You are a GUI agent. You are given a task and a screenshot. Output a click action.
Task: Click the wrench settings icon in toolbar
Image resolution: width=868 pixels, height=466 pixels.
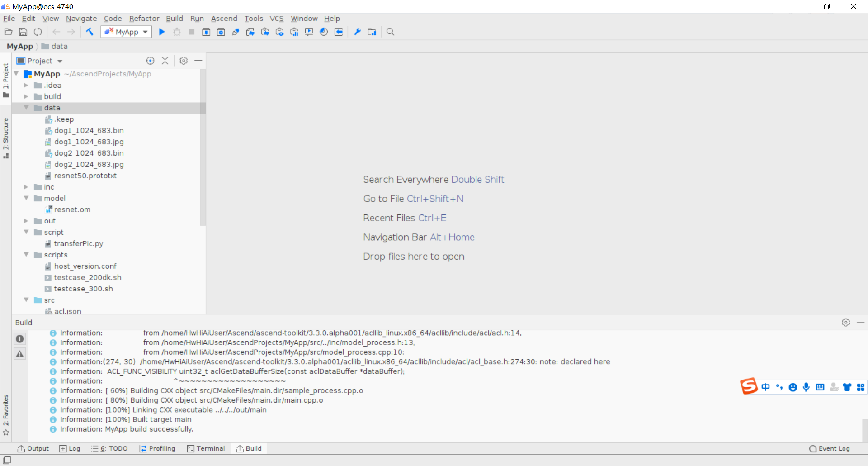pos(357,32)
